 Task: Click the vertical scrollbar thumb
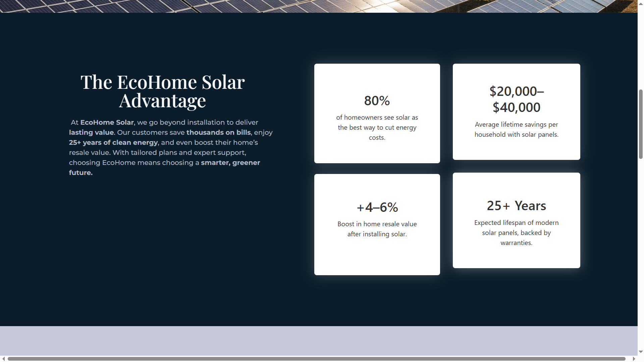point(641,124)
